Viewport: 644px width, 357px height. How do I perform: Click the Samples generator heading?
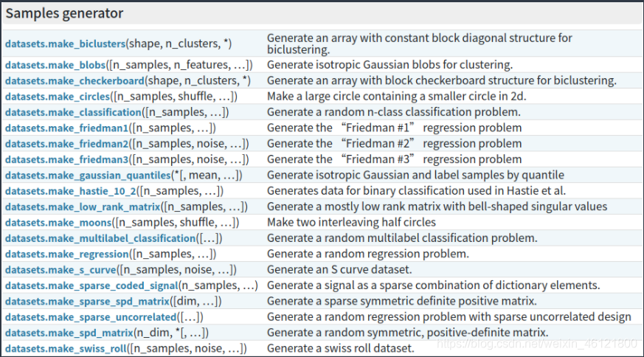(x=64, y=13)
